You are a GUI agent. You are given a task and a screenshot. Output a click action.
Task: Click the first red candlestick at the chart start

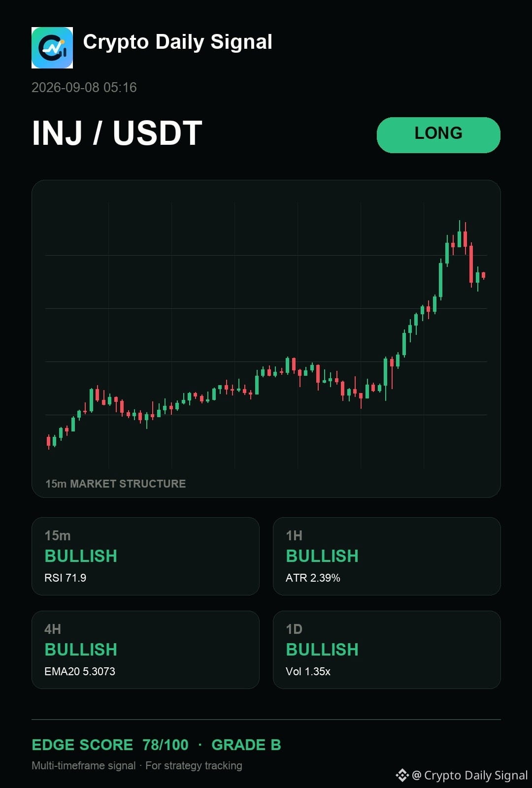48,441
